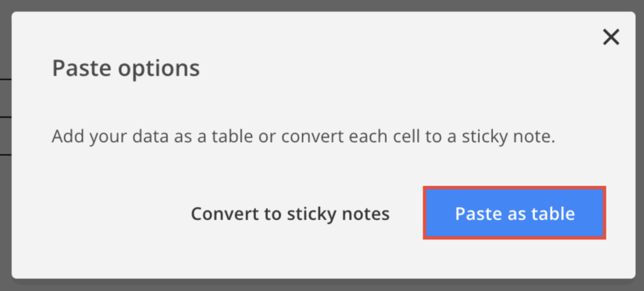
Task: Click the dialog description text
Action: (x=303, y=136)
